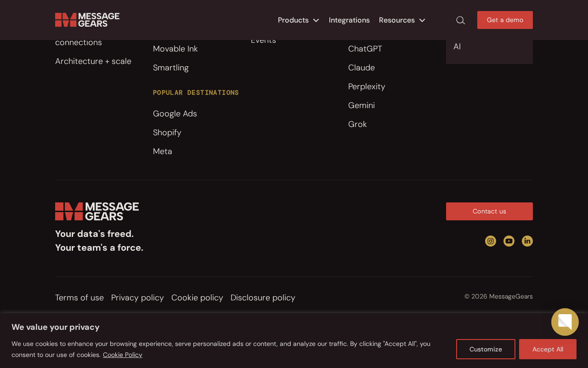Open Architecture + scale link
Viewport: 588px width, 368px height.
(93, 61)
